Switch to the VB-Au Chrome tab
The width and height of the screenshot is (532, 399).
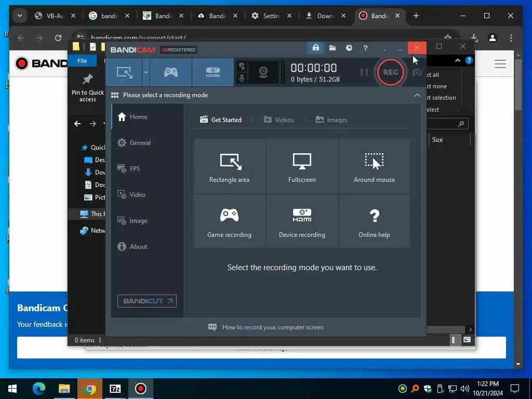point(54,16)
